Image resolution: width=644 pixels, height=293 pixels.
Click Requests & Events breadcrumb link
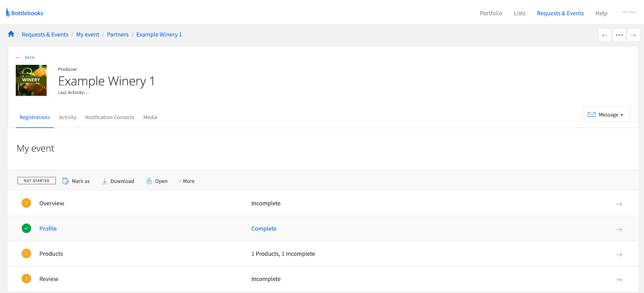(x=45, y=35)
